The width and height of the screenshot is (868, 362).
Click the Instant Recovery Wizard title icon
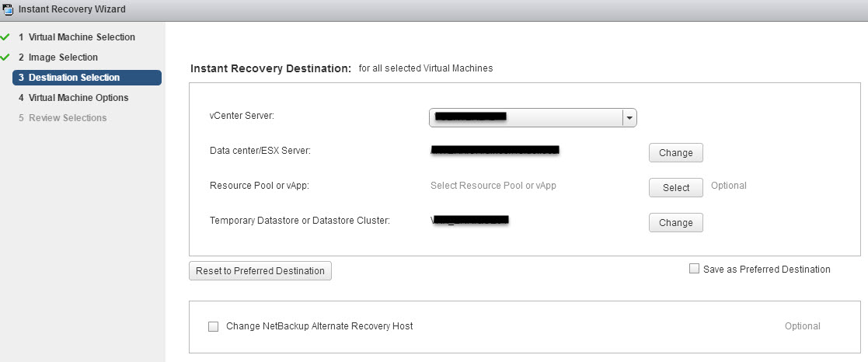pyautogui.click(x=7, y=9)
